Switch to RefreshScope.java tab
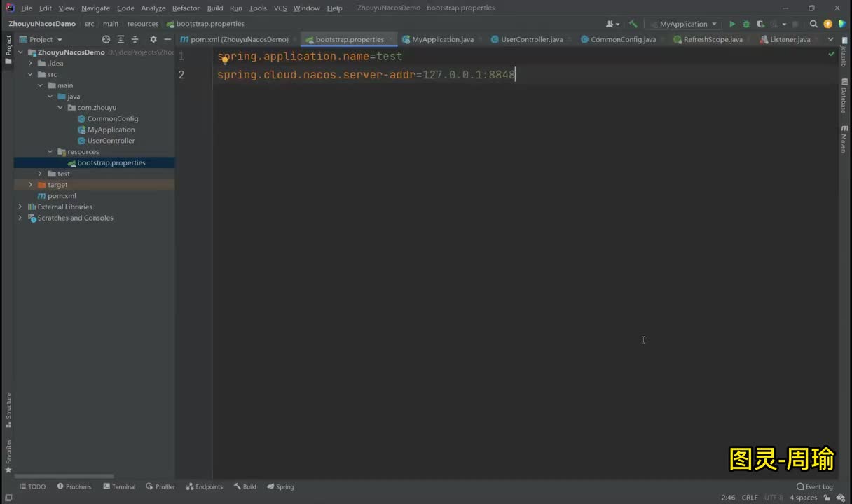Screen dimensions: 852x504 [x=713, y=40]
